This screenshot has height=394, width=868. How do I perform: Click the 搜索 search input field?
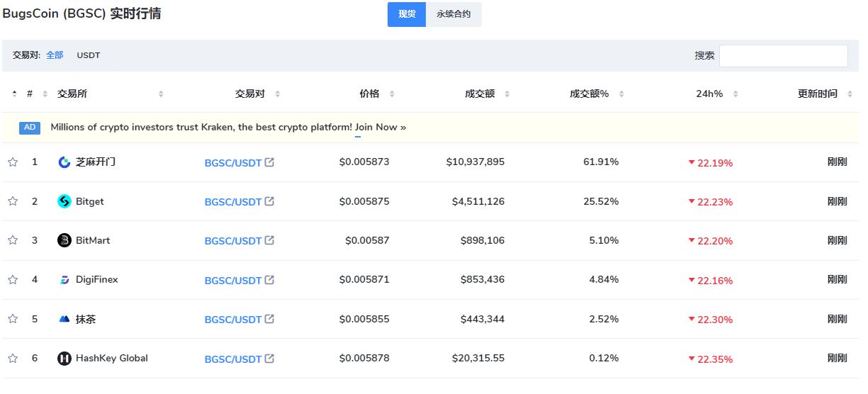[784, 56]
